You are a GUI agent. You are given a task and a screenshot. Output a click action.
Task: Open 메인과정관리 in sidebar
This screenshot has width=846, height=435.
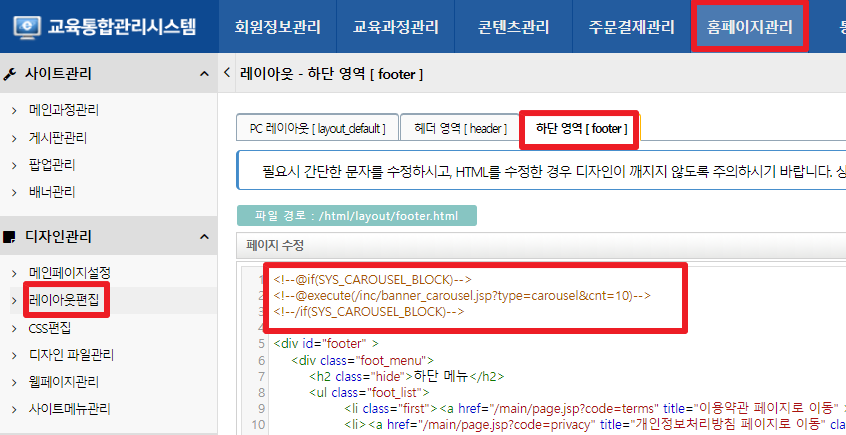pos(64,110)
